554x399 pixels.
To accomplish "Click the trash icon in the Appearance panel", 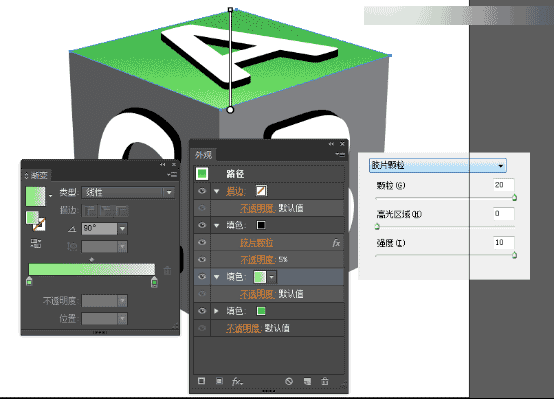I will pos(325,381).
